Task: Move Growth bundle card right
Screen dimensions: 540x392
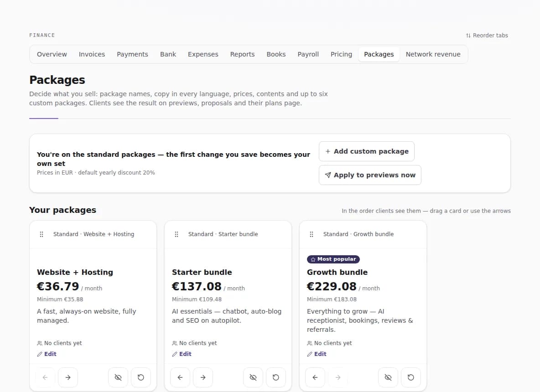Action: tap(338, 377)
